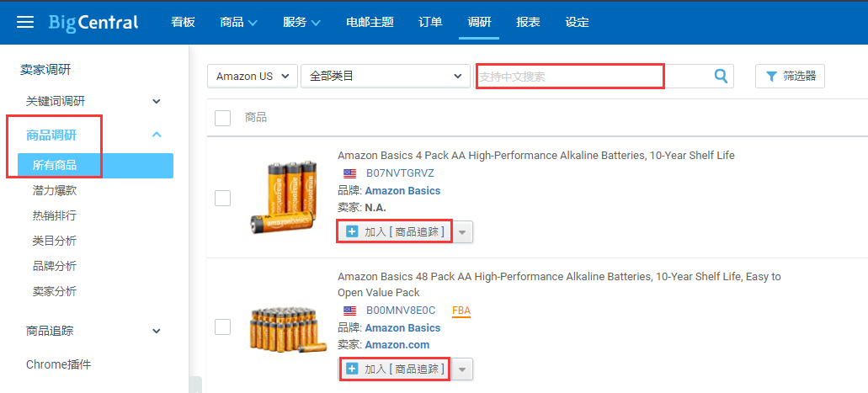Select 卖家分析 in the sidebar
This screenshot has height=393, width=868.
click(x=54, y=291)
